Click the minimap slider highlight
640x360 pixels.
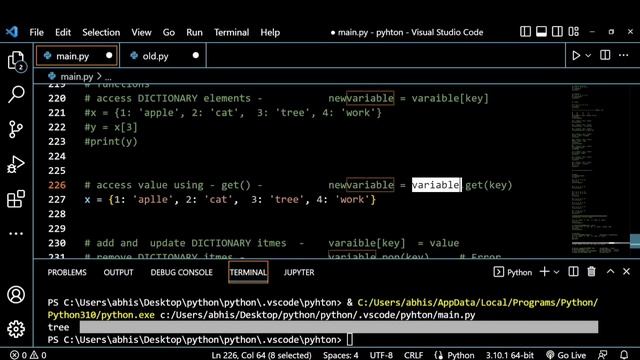point(635,241)
